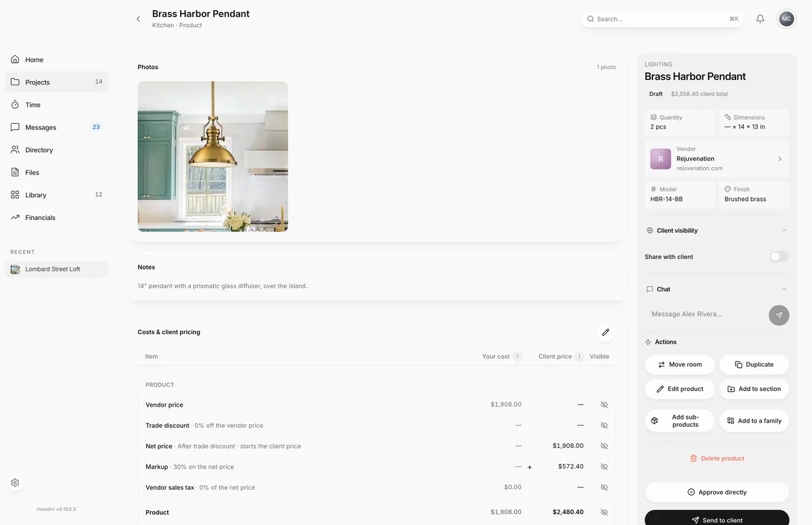Click the Your cost info icon

pos(517,357)
